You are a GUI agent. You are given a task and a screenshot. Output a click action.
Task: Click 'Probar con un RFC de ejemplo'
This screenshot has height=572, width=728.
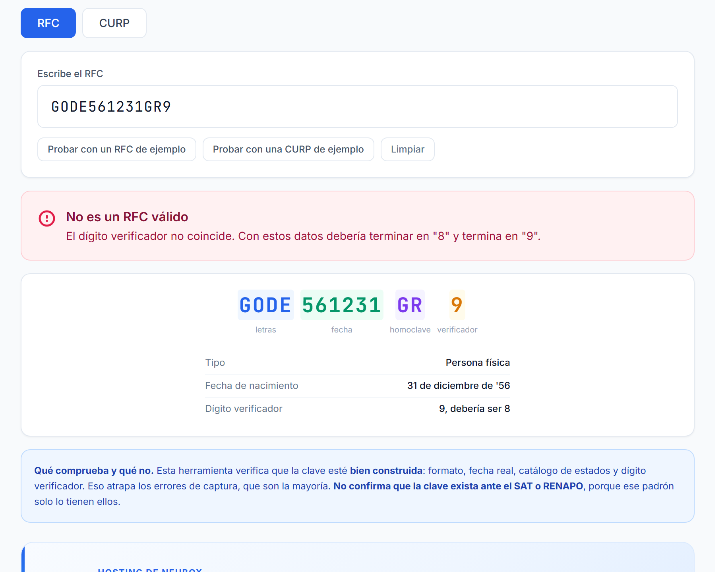117,149
